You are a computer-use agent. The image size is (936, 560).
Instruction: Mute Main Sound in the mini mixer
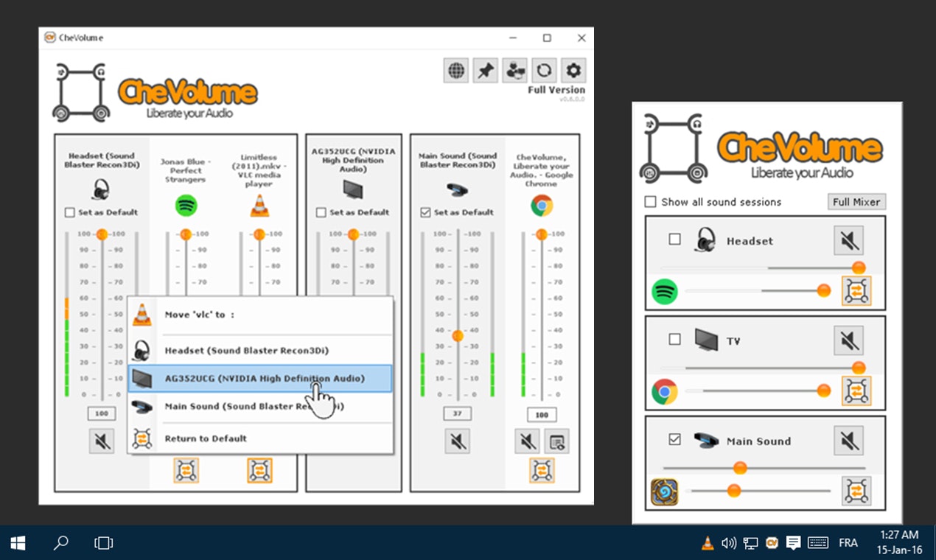tap(849, 441)
